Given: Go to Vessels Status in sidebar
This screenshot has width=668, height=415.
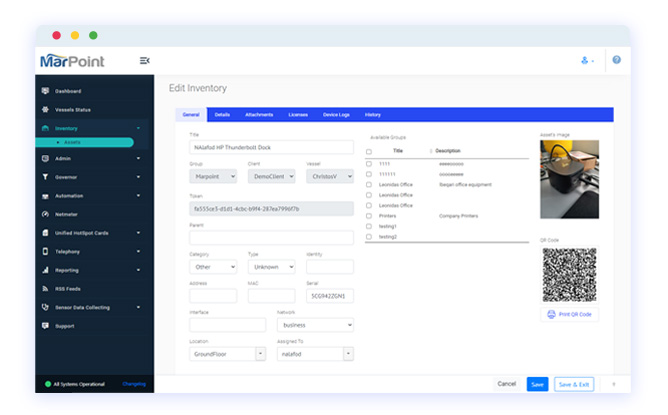Looking at the screenshot, I should coord(72,109).
